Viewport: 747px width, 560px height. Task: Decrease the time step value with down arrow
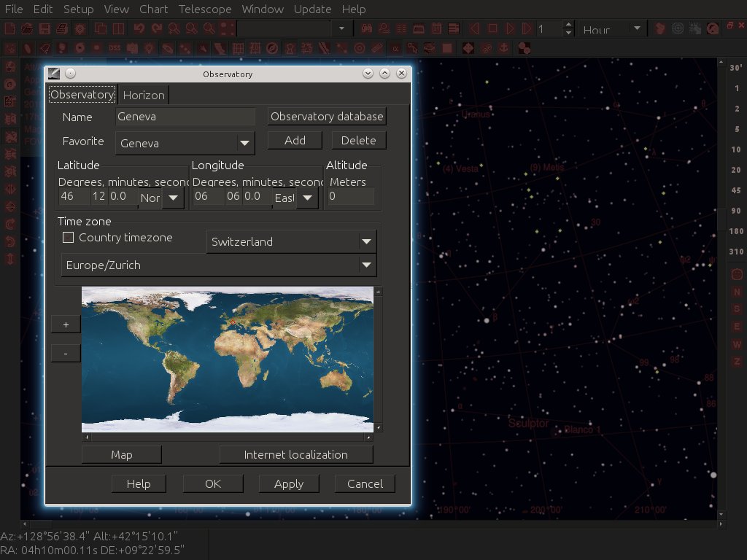[568, 33]
